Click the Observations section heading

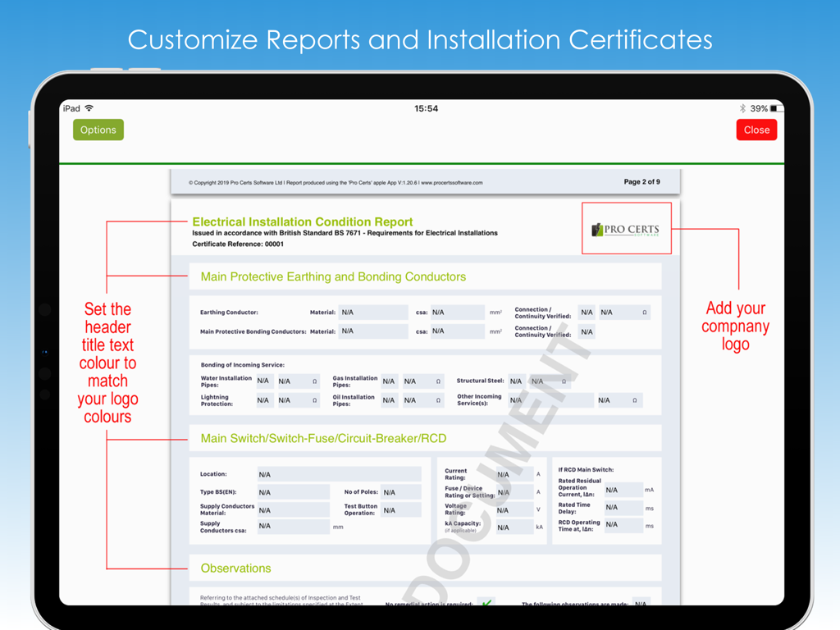235,568
